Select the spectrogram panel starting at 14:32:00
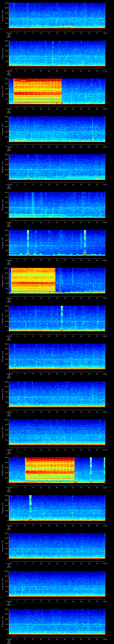This screenshot has height=644, width=114. [x=57, y=129]
